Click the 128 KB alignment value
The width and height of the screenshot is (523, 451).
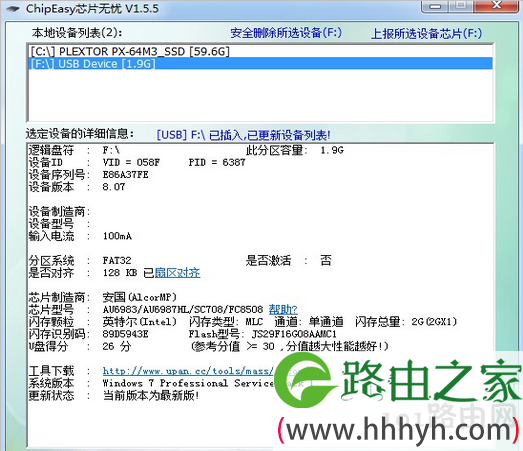[120, 273]
